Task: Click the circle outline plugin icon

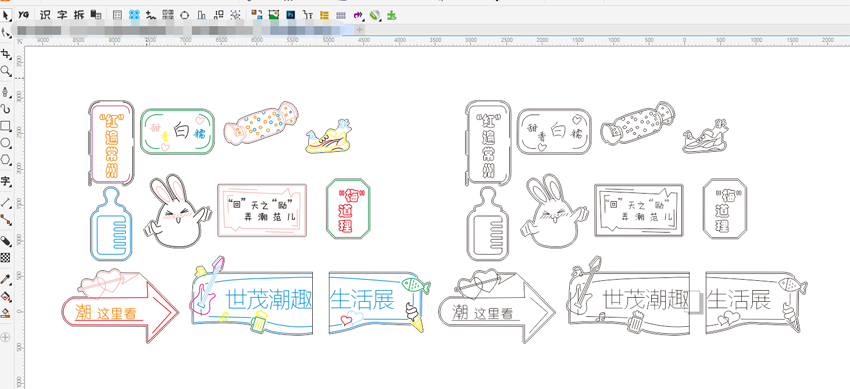Action: point(185,15)
